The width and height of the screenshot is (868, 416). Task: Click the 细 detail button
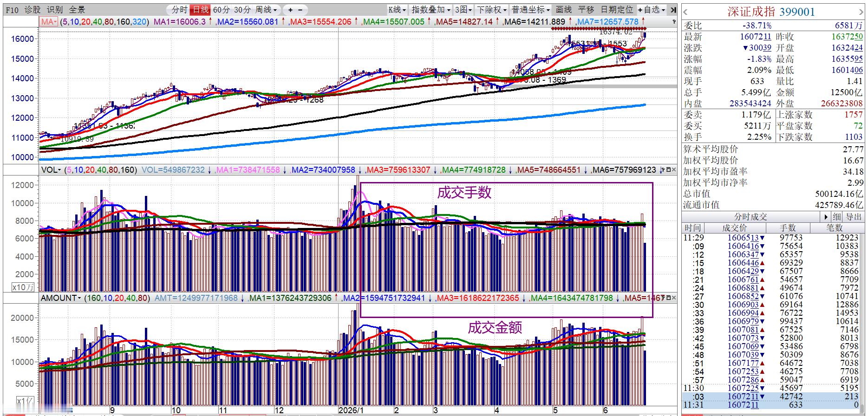pyautogui.click(x=836, y=217)
